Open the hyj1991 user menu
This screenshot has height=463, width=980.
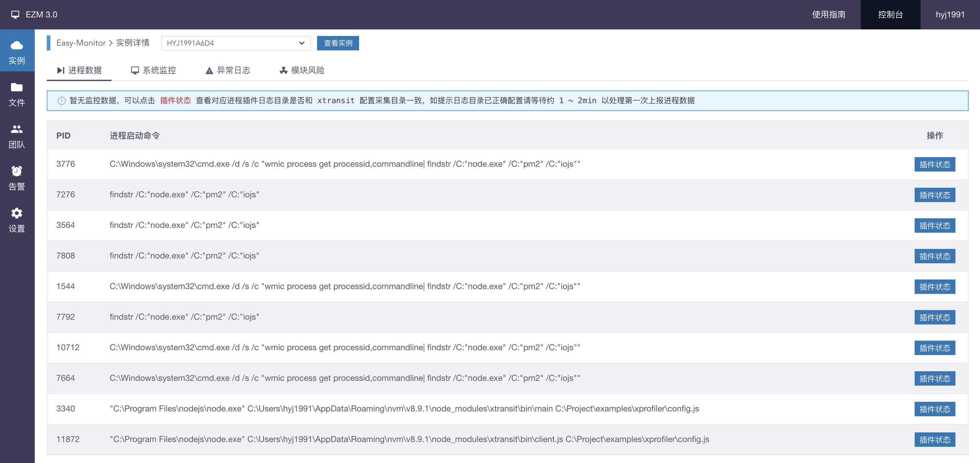[950, 15]
